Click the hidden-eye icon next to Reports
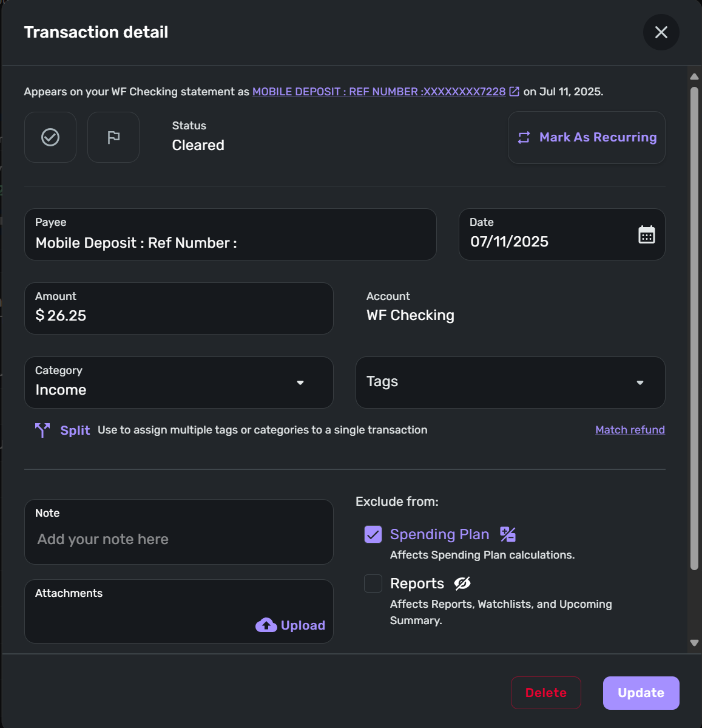The image size is (702, 728). (462, 583)
